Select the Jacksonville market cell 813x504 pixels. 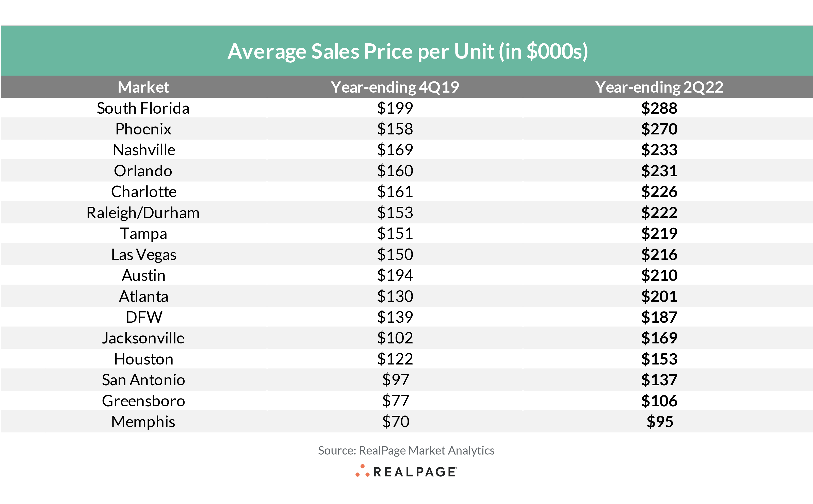pos(143,338)
